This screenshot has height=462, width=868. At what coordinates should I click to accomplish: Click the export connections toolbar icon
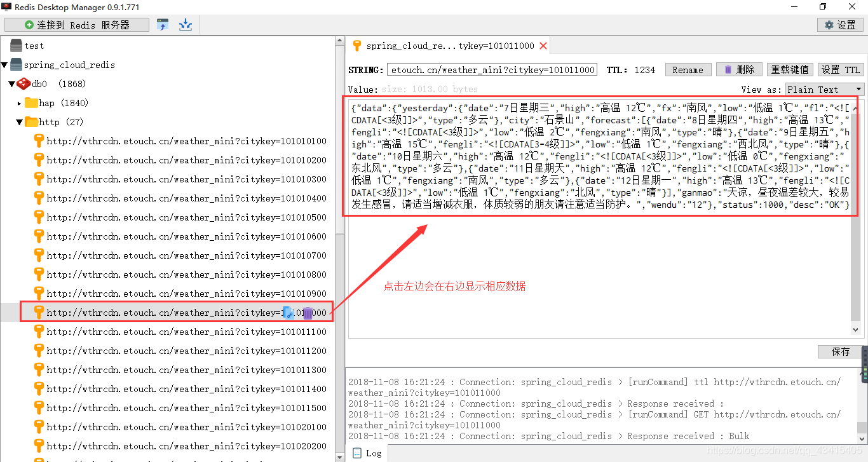(185, 25)
